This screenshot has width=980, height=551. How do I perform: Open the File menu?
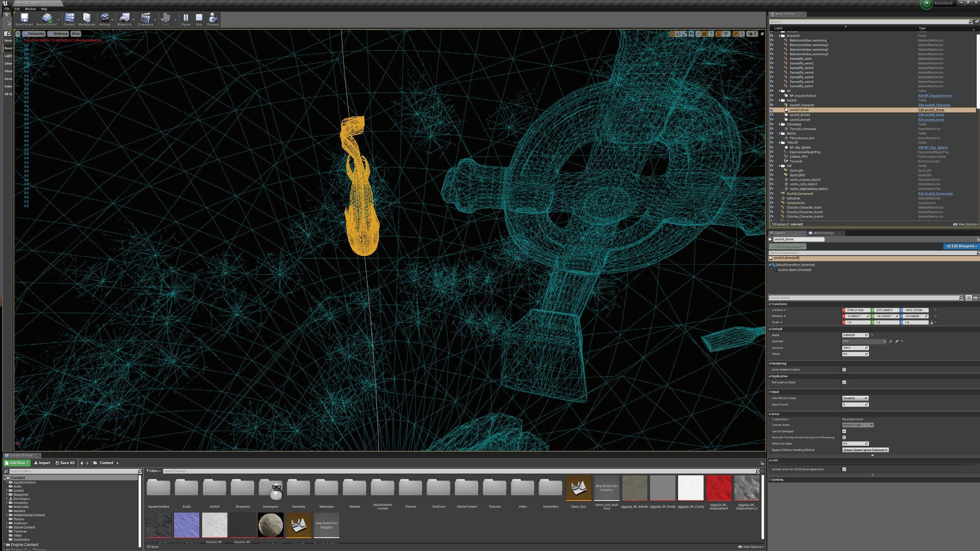click(7, 9)
